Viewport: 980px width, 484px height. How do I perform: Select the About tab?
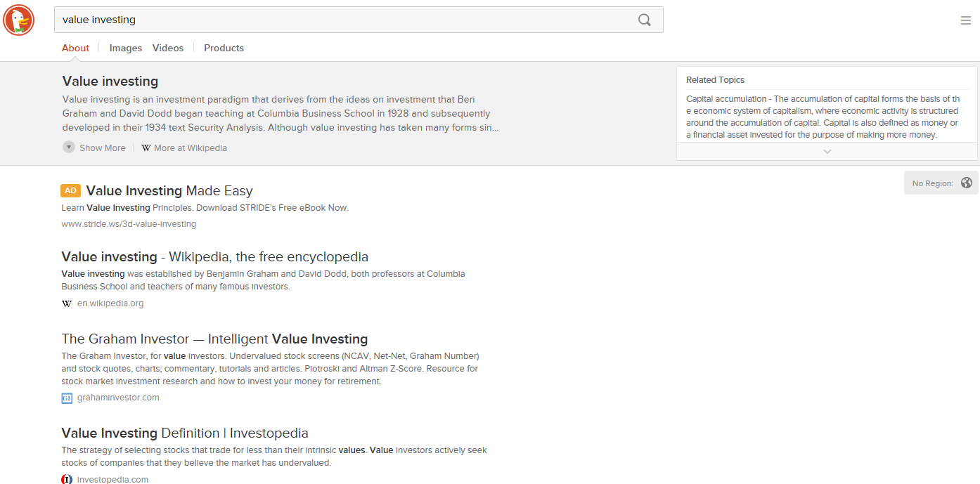click(75, 48)
